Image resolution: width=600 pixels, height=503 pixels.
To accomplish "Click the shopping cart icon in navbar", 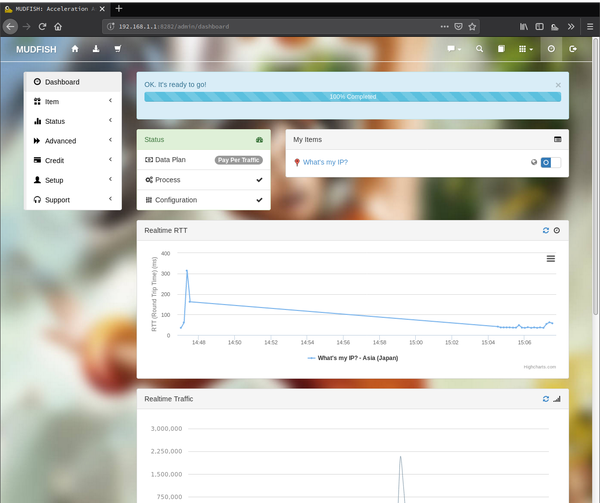I will [x=118, y=48].
